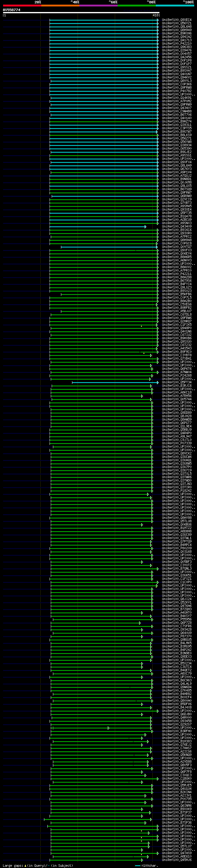Open hit UniRef100_Q8L6A8

pos(177,26)
